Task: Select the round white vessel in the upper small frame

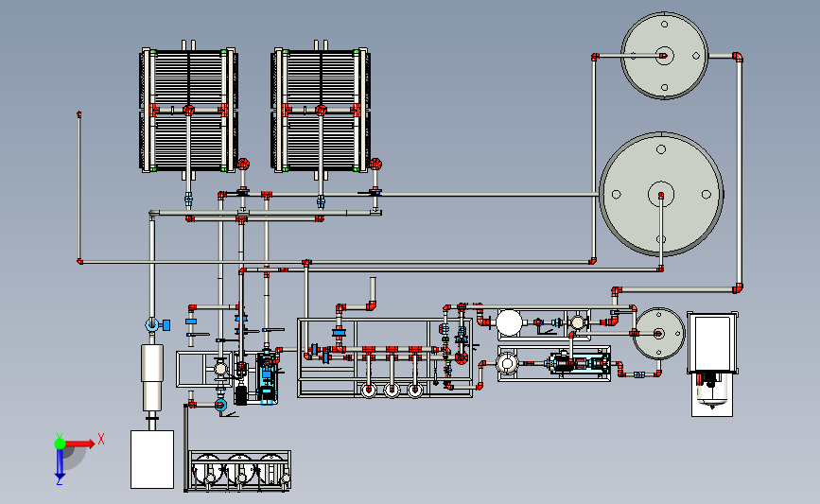Action: click(509, 322)
